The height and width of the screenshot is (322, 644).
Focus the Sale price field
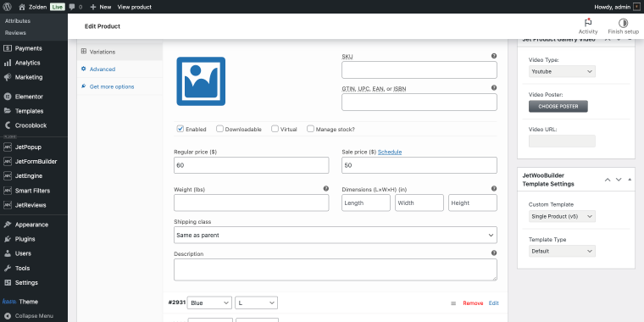coord(419,165)
